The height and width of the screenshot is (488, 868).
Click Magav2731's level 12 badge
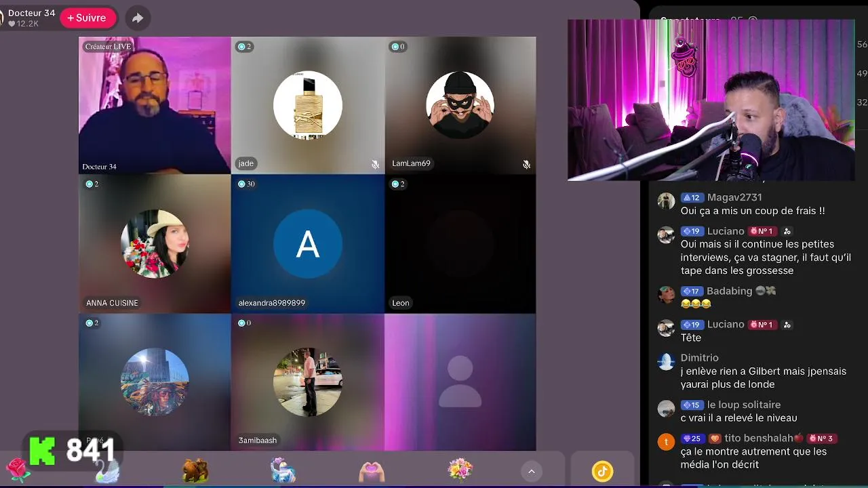[x=692, y=198]
